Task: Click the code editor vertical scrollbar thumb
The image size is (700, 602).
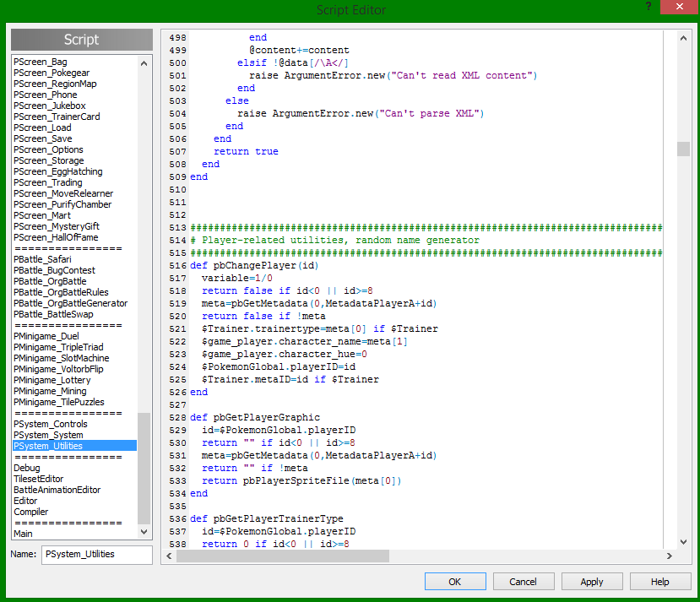Action: point(683,149)
